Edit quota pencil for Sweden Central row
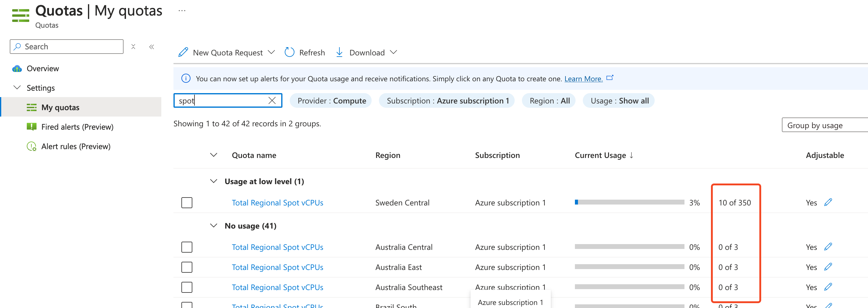Image resolution: width=868 pixels, height=308 pixels. pyautogui.click(x=828, y=202)
